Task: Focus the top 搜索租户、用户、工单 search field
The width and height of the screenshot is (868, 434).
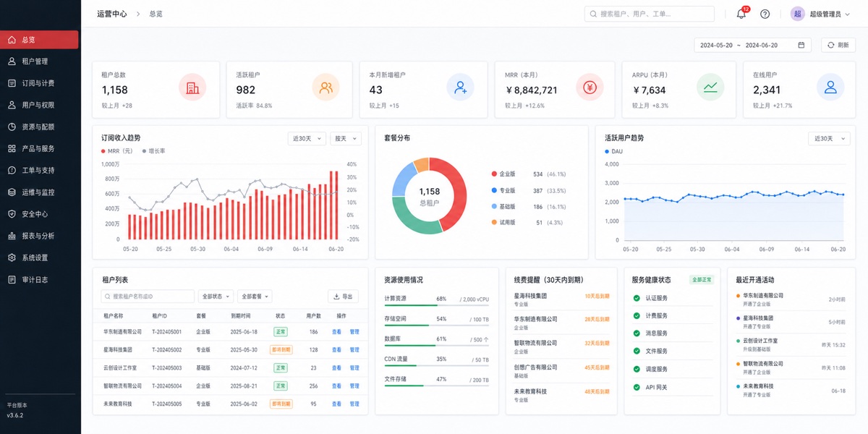Action: [x=650, y=14]
